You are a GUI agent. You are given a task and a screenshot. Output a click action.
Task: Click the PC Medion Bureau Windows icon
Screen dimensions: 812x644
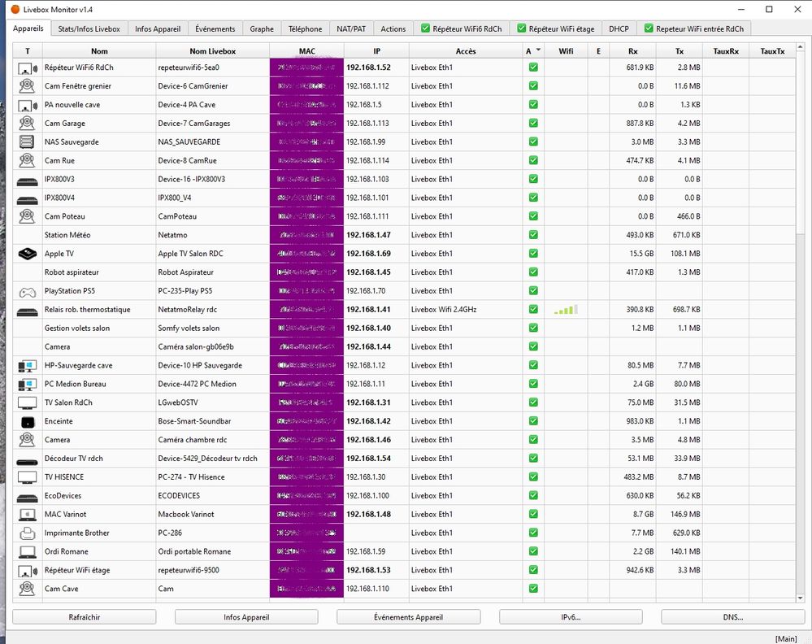pos(28,384)
